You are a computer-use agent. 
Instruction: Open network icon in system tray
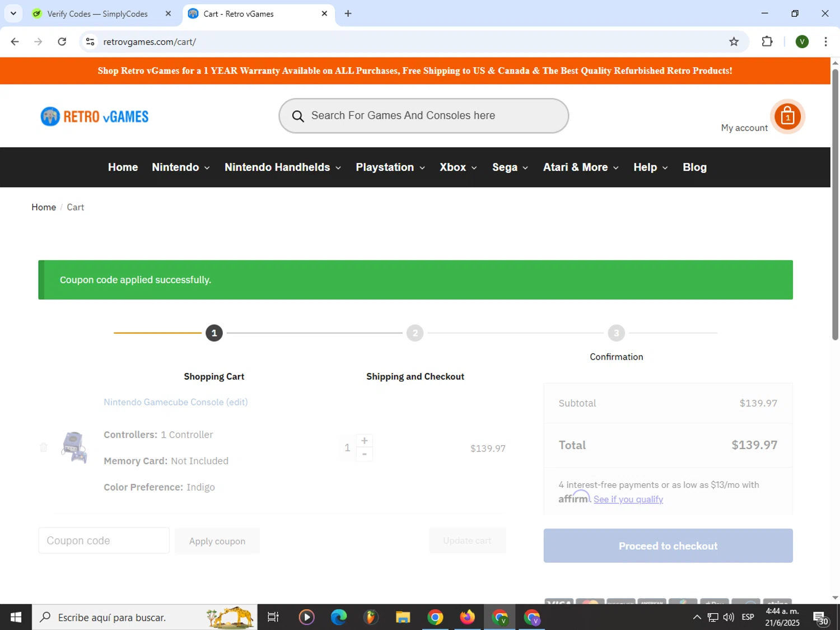pos(713,617)
